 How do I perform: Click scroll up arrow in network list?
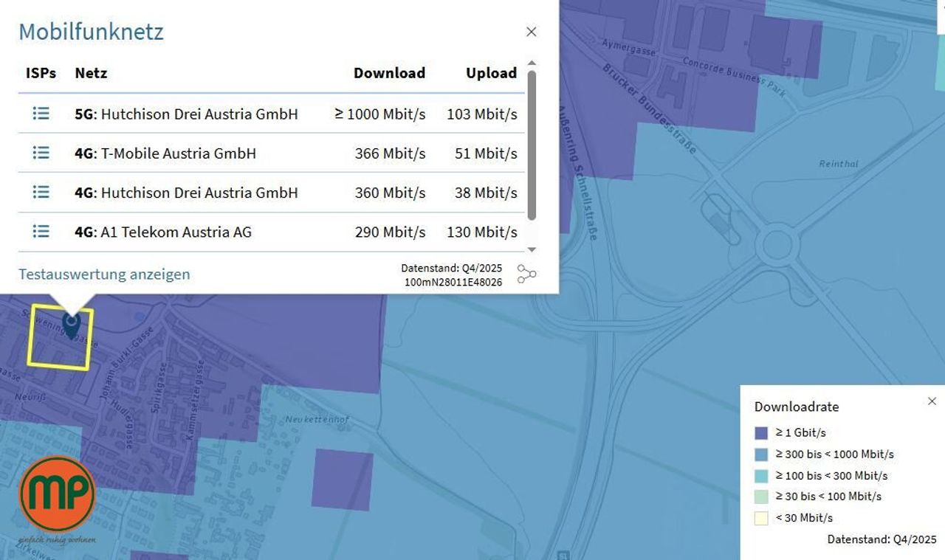point(532,63)
